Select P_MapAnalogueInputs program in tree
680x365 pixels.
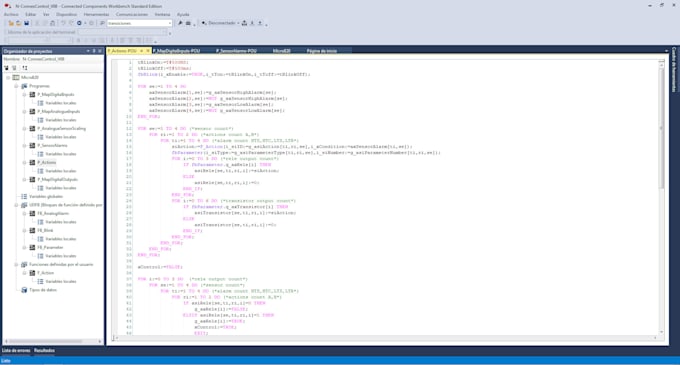pos(59,111)
